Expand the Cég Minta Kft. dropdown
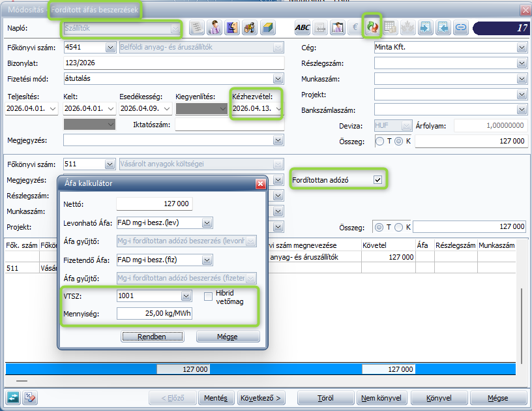This screenshot has height=411, width=532. (522, 48)
